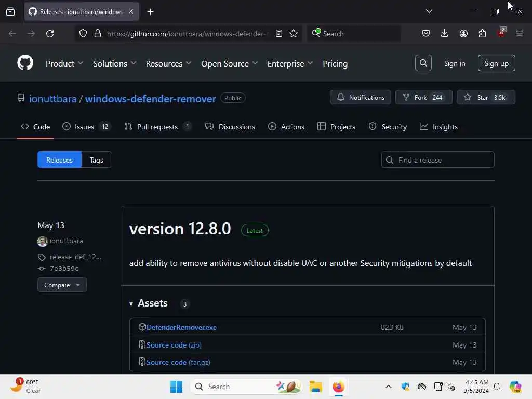The image size is (532, 399).
Task: Open a new tab with plus icon
Action: (x=150, y=12)
